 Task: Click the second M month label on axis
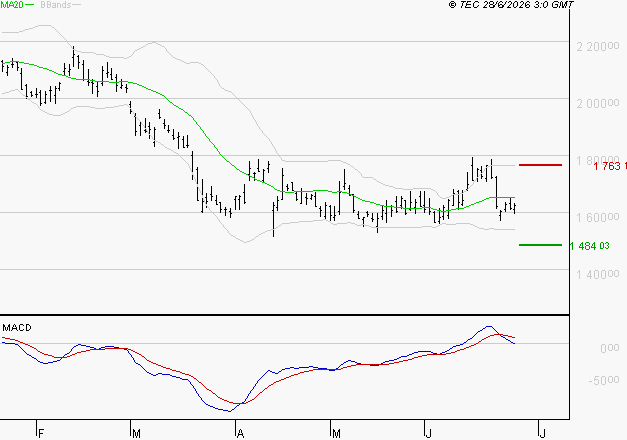pos(336,434)
